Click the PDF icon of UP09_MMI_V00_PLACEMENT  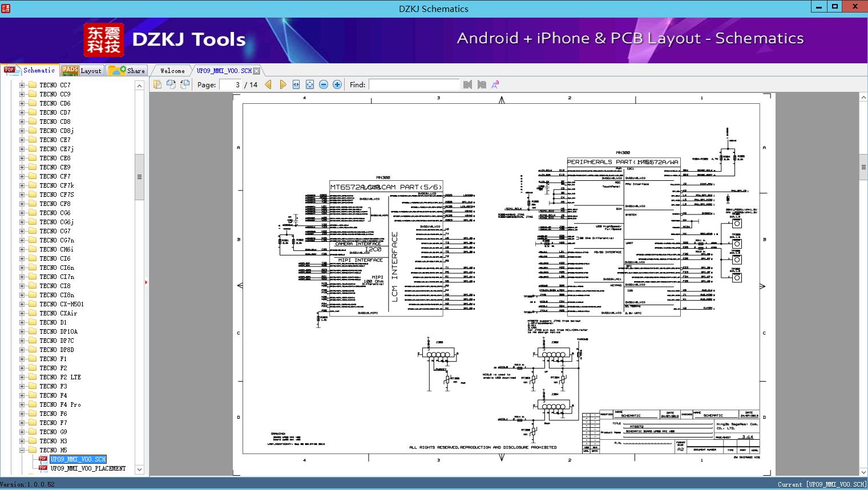click(43, 468)
